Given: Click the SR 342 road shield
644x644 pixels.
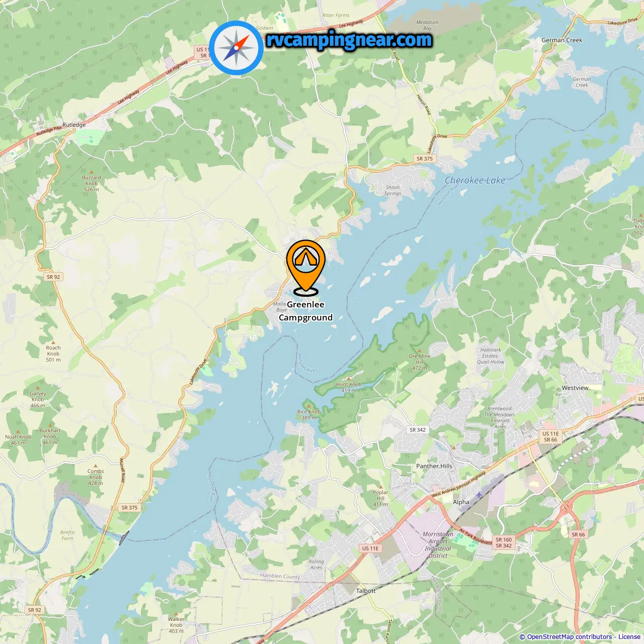Looking at the screenshot, I should coord(418,430).
